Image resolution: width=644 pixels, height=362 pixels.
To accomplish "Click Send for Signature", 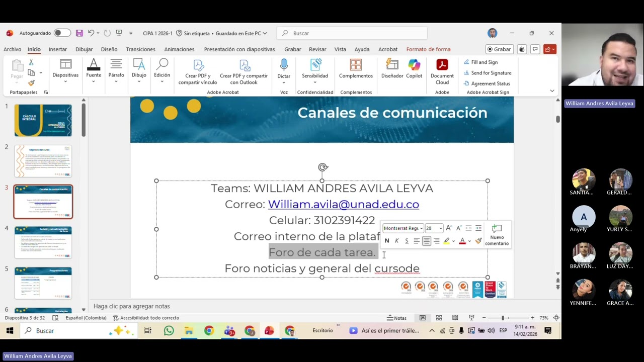I will [x=487, y=73].
